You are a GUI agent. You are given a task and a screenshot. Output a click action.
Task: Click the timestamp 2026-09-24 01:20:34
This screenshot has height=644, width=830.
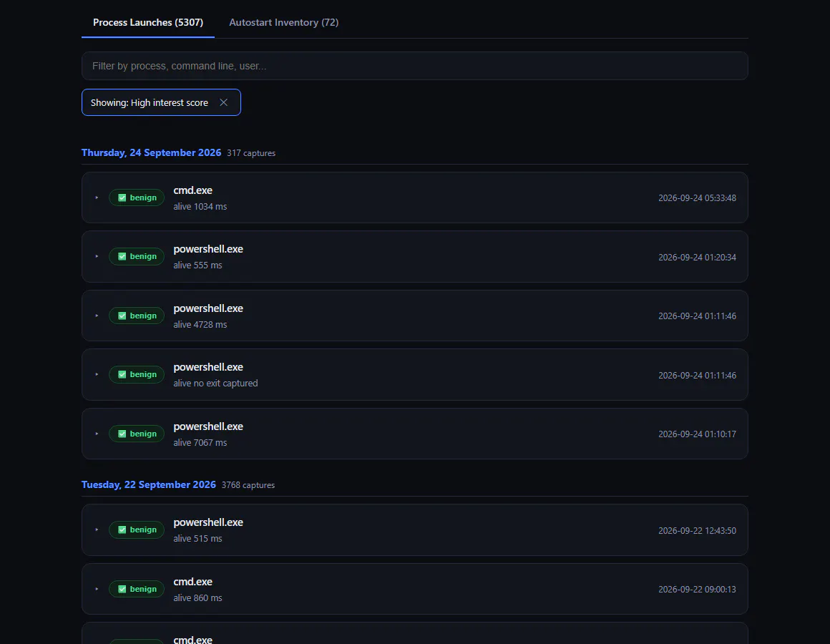coord(697,257)
